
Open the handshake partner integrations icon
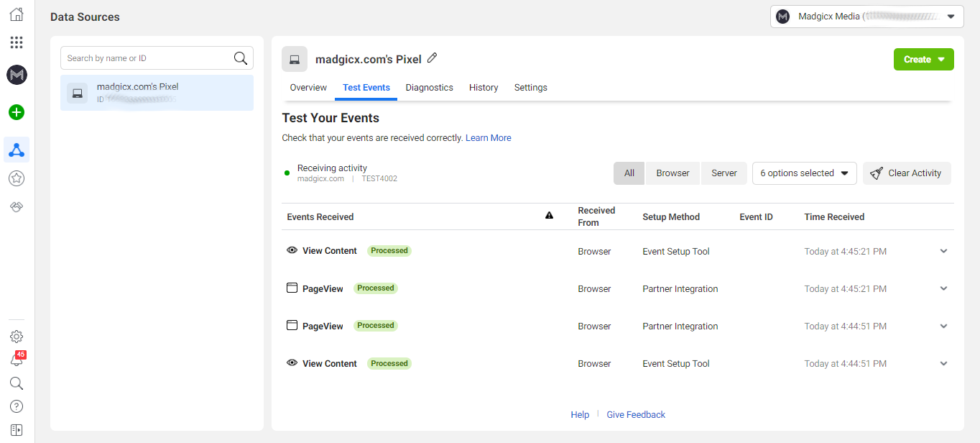coord(17,207)
